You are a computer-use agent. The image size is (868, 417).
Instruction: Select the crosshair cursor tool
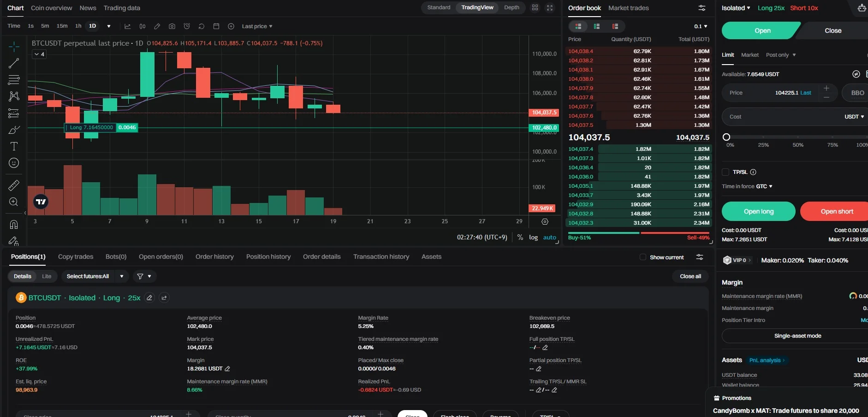click(14, 47)
